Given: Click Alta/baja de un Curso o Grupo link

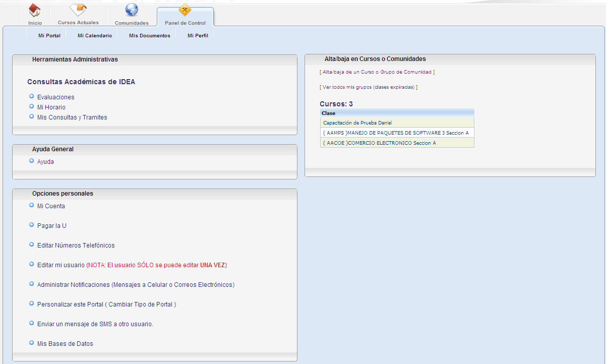Looking at the screenshot, I should tap(377, 72).
